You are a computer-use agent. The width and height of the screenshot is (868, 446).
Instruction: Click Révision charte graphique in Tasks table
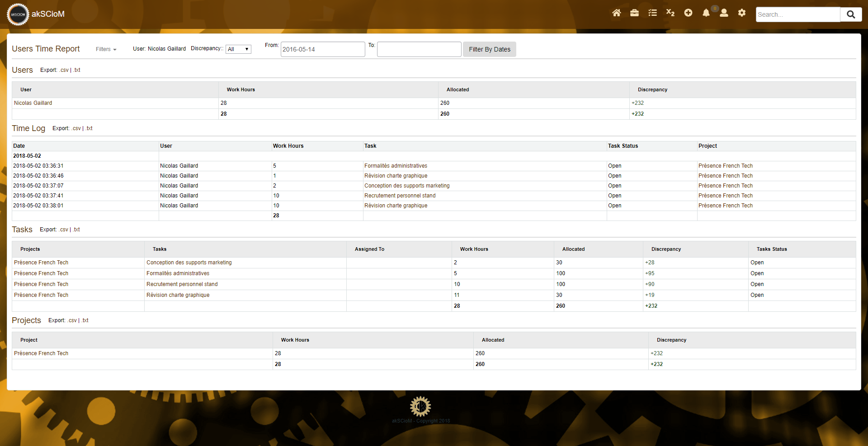178,295
